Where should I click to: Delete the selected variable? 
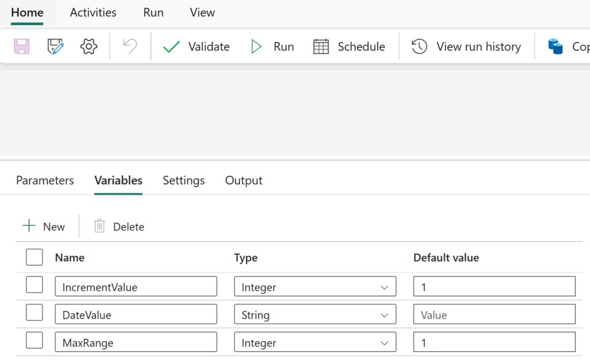(118, 226)
